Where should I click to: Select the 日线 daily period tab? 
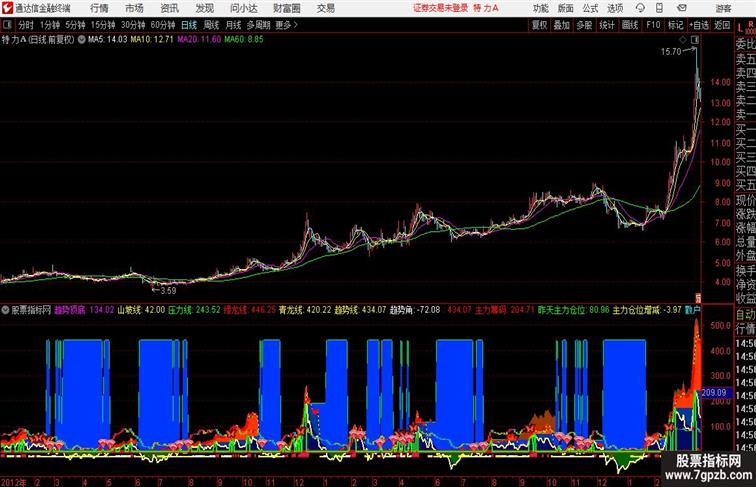coord(189,25)
